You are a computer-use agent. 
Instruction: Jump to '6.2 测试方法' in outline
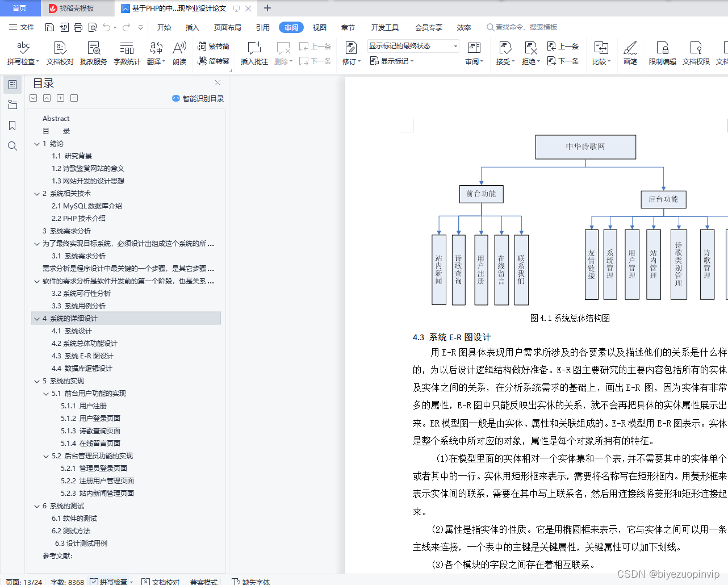point(71,531)
